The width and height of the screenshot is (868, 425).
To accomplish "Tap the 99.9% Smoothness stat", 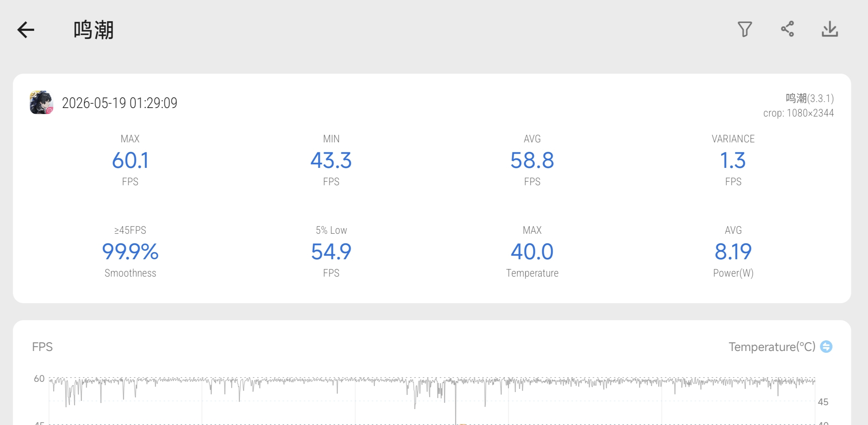I will pyautogui.click(x=130, y=251).
